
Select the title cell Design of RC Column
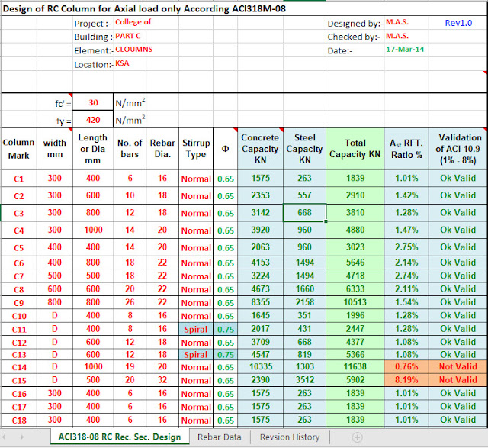coord(144,8)
